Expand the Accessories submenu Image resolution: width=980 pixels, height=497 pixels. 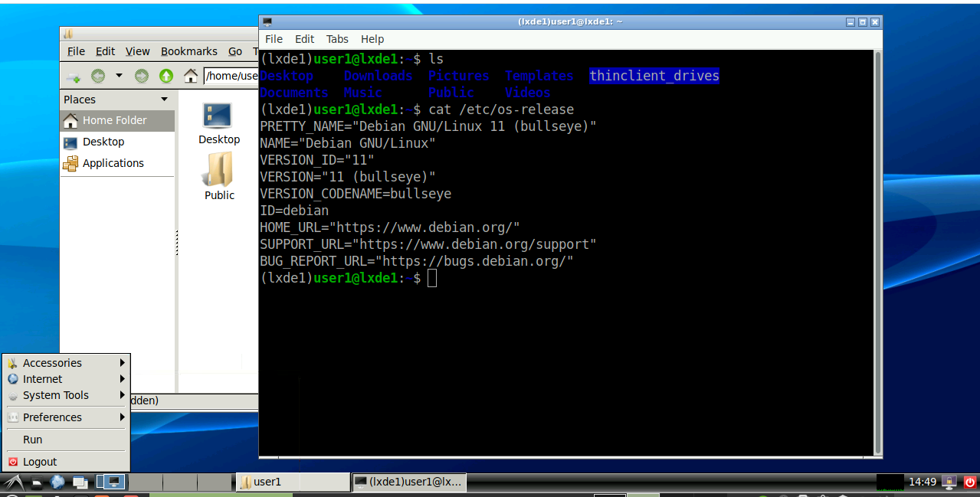pyautogui.click(x=67, y=363)
